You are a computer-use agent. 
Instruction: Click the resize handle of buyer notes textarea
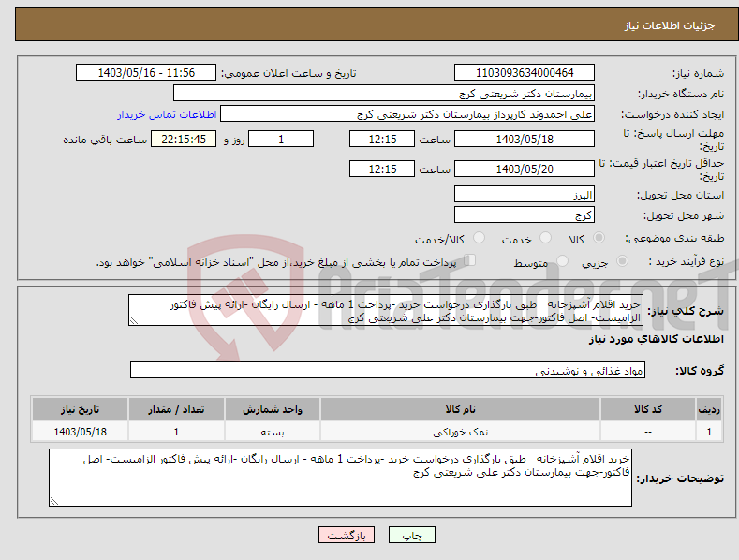54,501
